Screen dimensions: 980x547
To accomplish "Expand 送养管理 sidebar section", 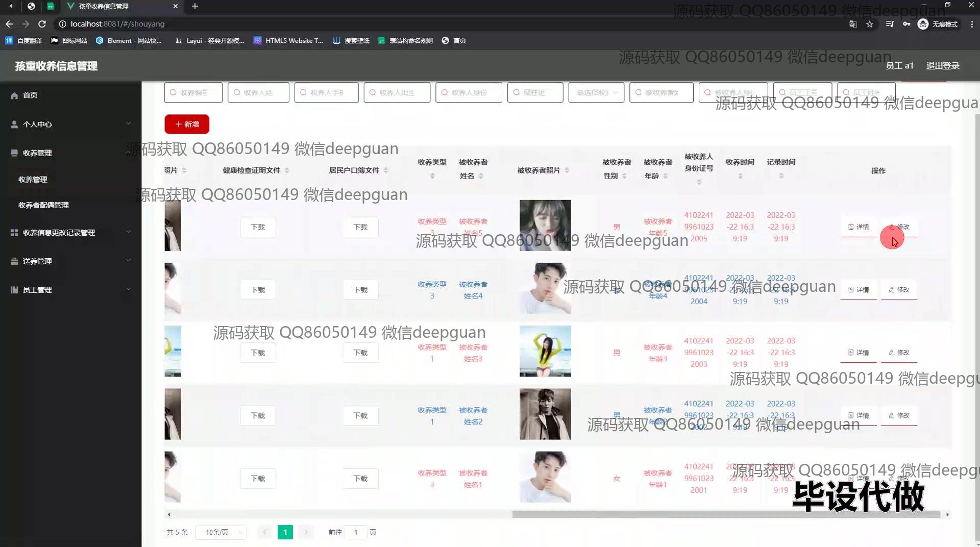I will pos(70,261).
